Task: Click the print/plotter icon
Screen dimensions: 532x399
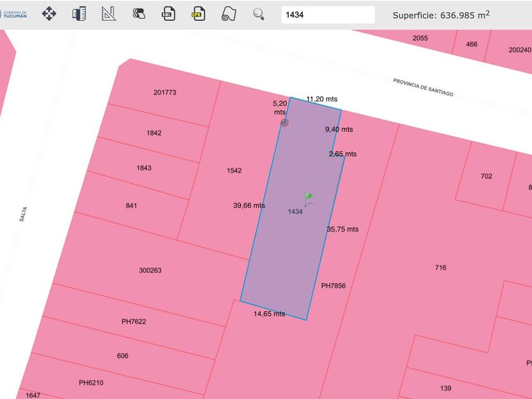Action: tap(139, 14)
